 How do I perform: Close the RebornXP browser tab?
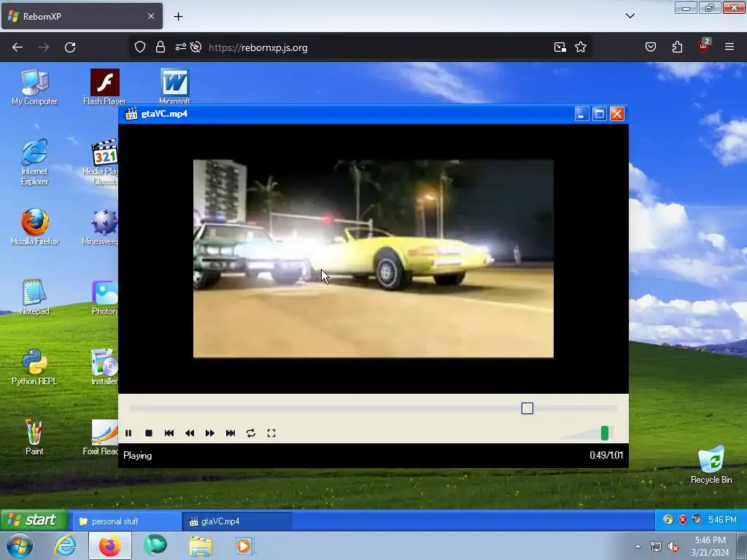coord(150,16)
